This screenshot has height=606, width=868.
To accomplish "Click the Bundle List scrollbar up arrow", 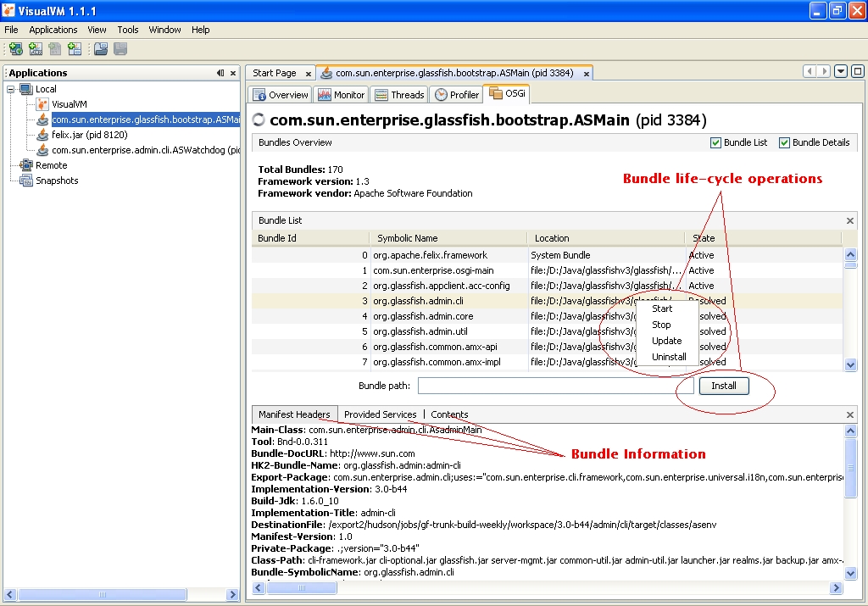I will 851,254.
